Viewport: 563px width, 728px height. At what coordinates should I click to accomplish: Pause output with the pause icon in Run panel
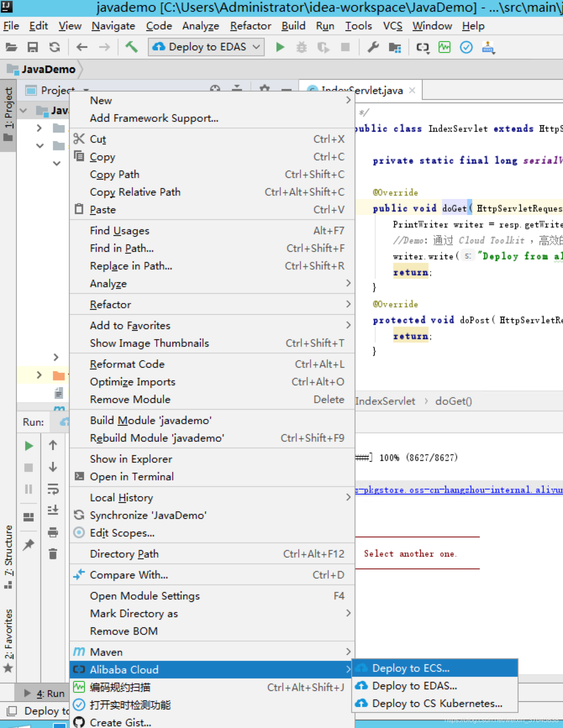(x=29, y=489)
